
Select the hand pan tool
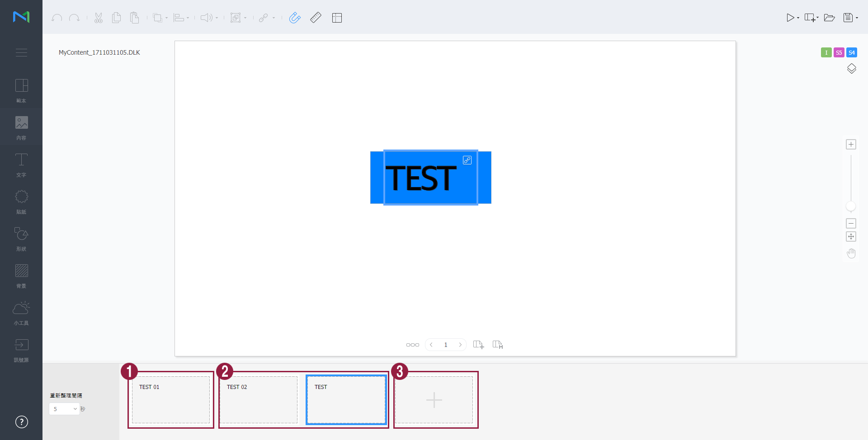click(x=851, y=253)
